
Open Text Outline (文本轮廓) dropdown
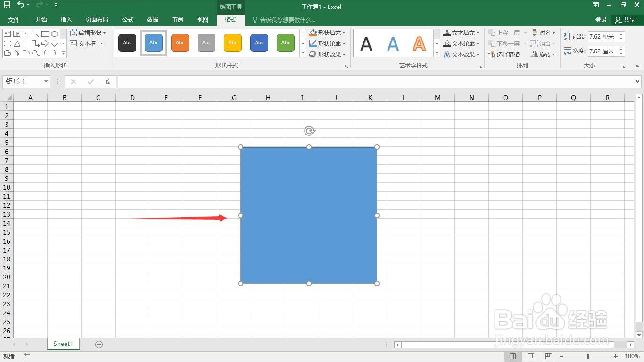[461, 43]
